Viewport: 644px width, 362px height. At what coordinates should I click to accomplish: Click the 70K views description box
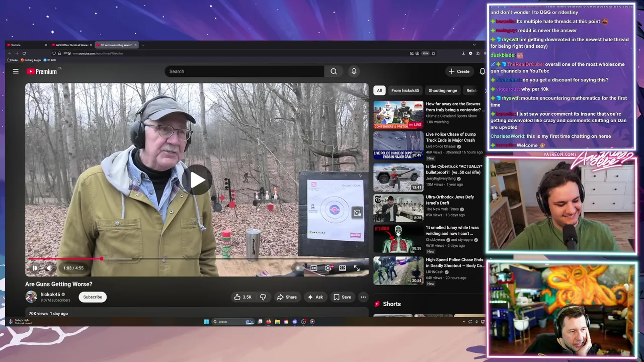(196, 313)
